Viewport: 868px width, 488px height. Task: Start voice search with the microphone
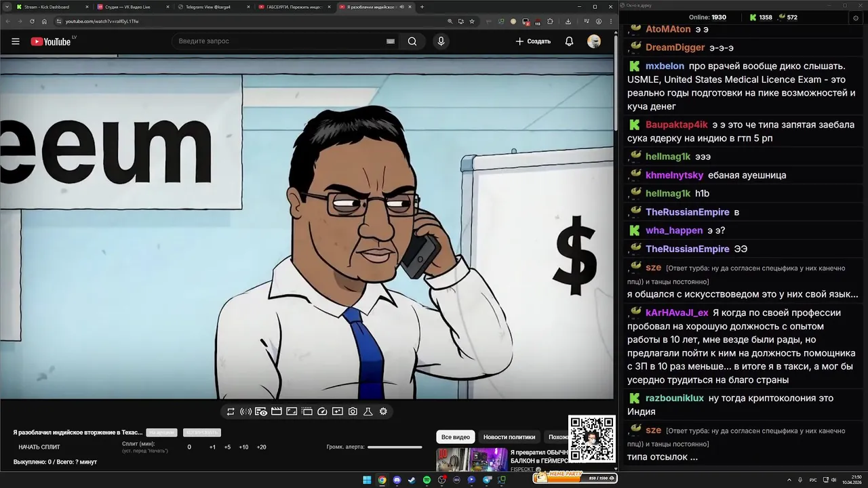[441, 41]
